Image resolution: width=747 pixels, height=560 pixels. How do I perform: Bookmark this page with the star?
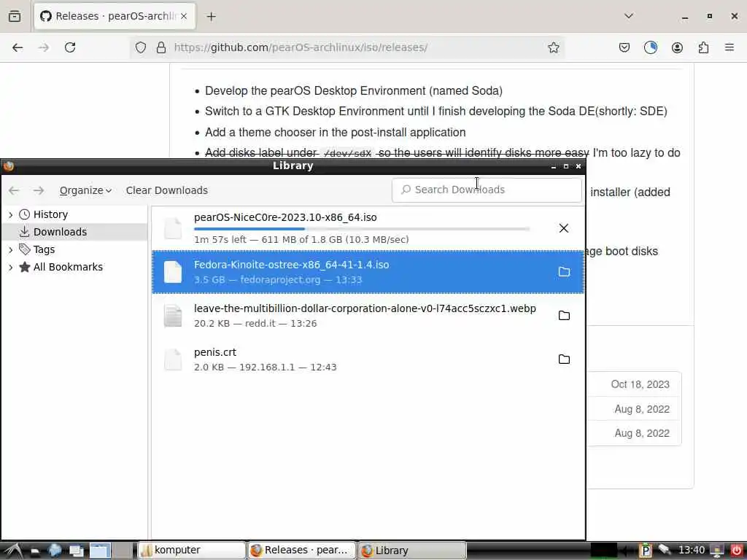tap(553, 47)
